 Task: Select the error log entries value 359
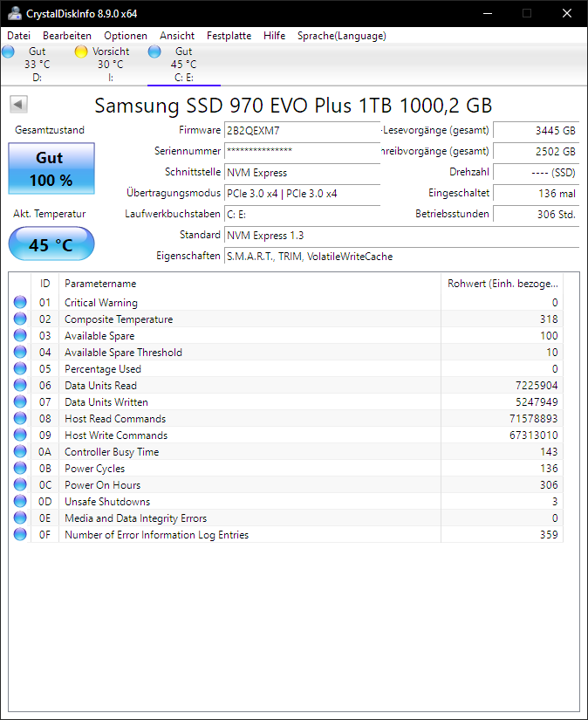click(x=549, y=534)
